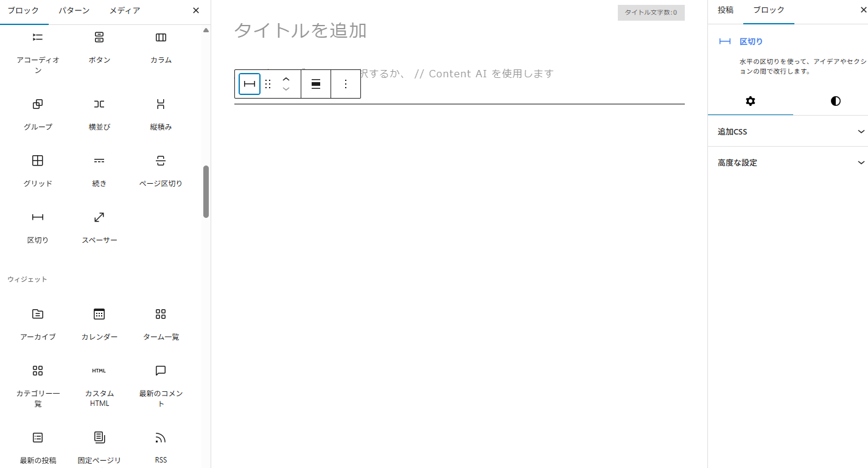Switch to the メディア tab

pyautogui.click(x=125, y=10)
